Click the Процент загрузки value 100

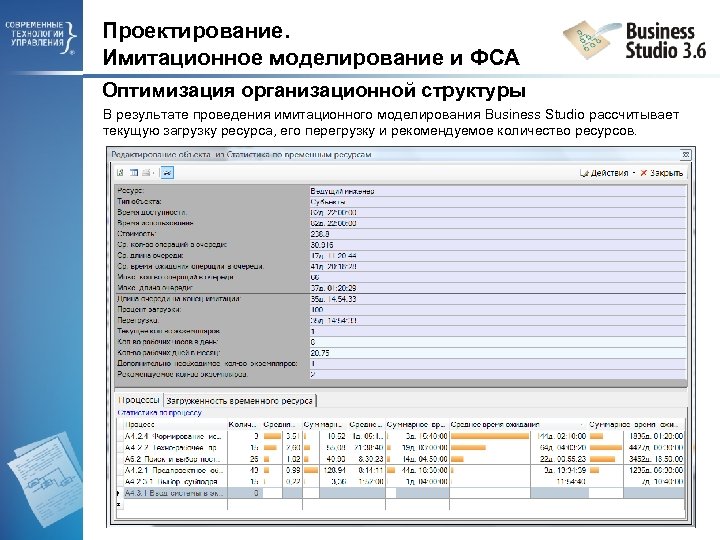(x=498, y=309)
